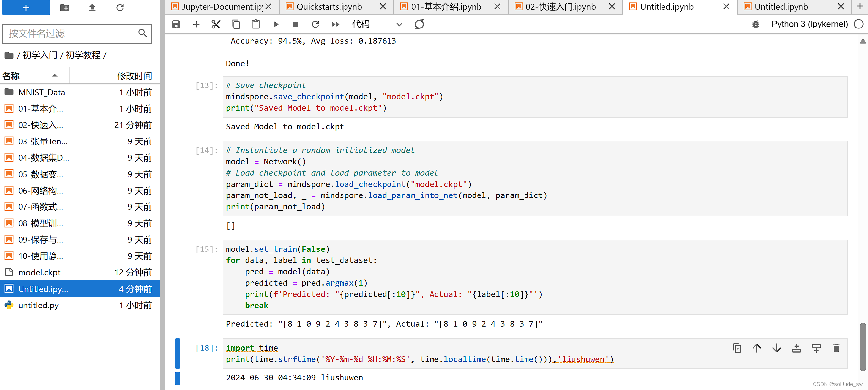Click the Python 3 (ipykernel) kernel name
The image size is (868, 390).
tap(809, 24)
